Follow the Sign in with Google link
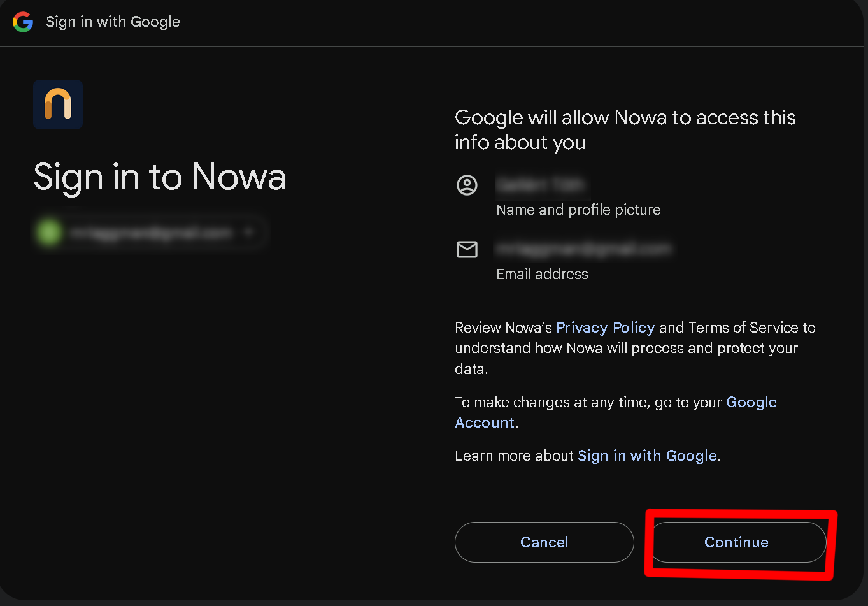The height and width of the screenshot is (606, 868). click(x=647, y=456)
